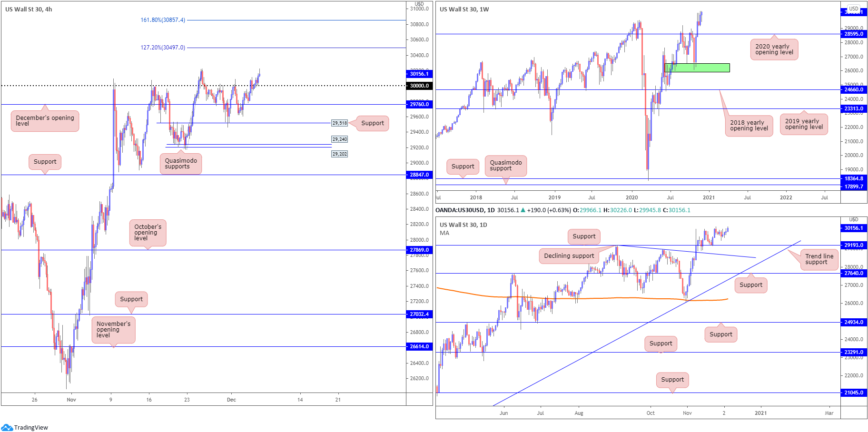The width and height of the screenshot is (868, 432).
Task: Click the 29193.0 price label on daily axis
Action: [854, 245]
